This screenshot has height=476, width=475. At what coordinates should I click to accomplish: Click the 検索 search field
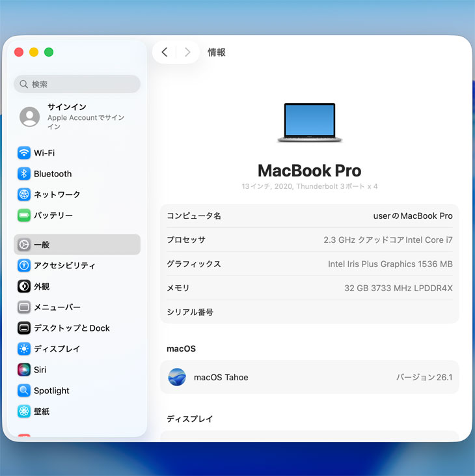77,84
